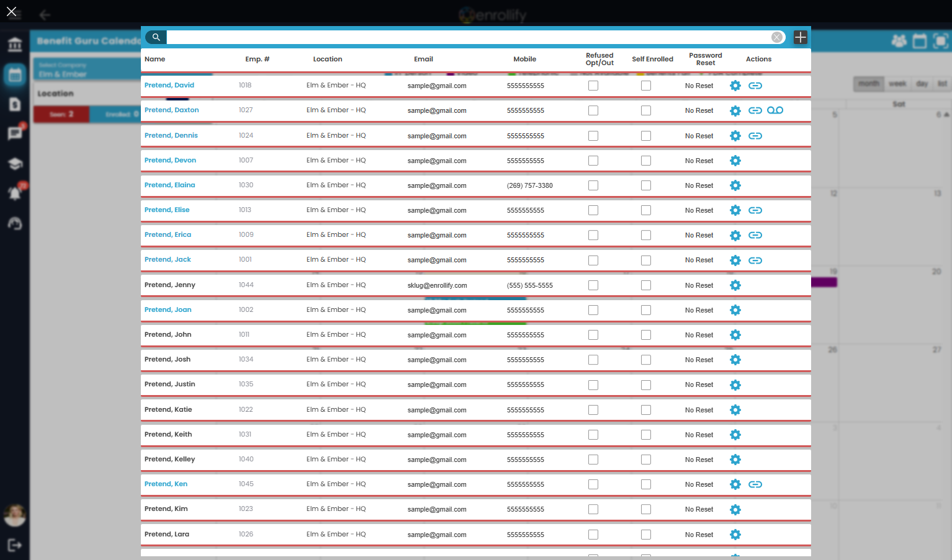
Task: Open Pretend, Ken employee link
Action: click(x=166, y=484)
